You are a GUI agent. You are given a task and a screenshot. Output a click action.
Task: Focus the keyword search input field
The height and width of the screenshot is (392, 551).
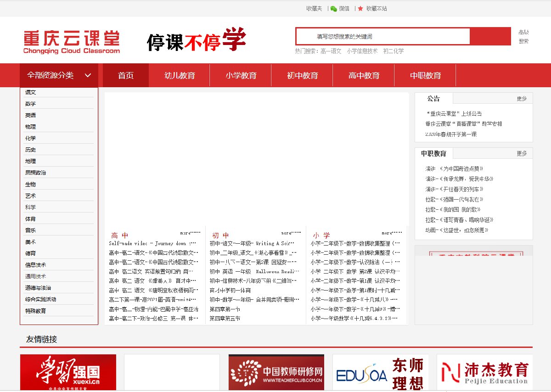point(382,36)
